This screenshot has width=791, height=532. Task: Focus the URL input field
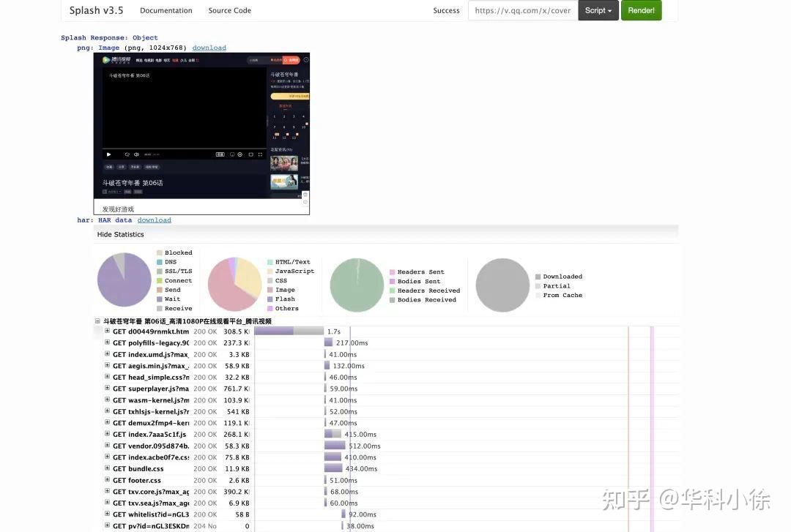(523, 10)
